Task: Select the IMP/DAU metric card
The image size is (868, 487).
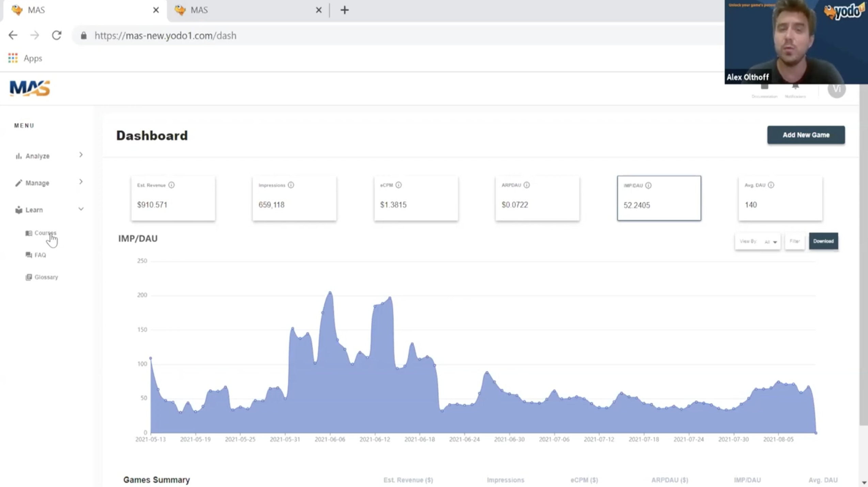Action: 659,198
